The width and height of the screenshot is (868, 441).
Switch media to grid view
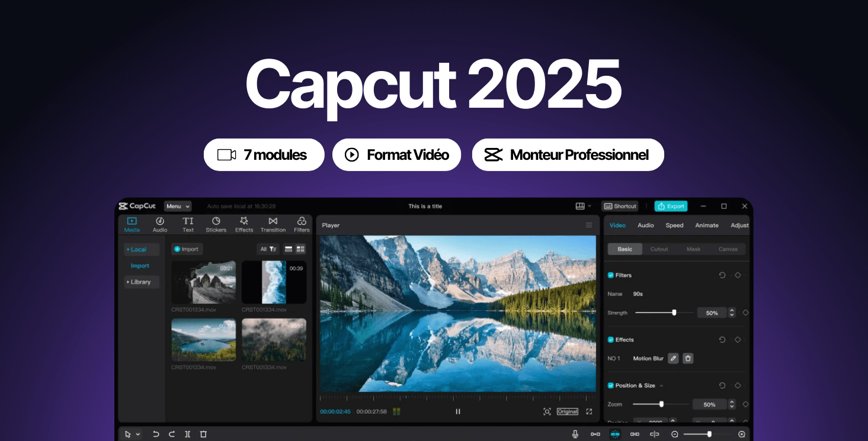300,249
